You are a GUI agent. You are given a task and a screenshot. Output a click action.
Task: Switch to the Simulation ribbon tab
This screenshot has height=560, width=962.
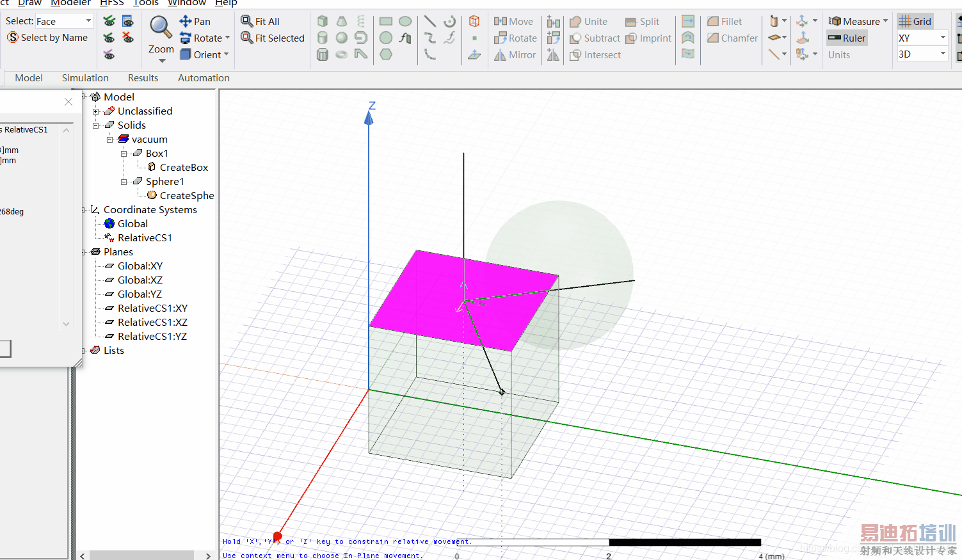[85, 78]
